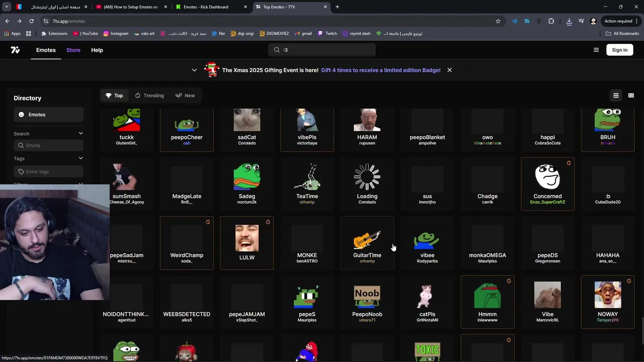Screen dimensions: 644x362
Task: Open the browser extensions puzzle icon
Action: click(551, 21)
